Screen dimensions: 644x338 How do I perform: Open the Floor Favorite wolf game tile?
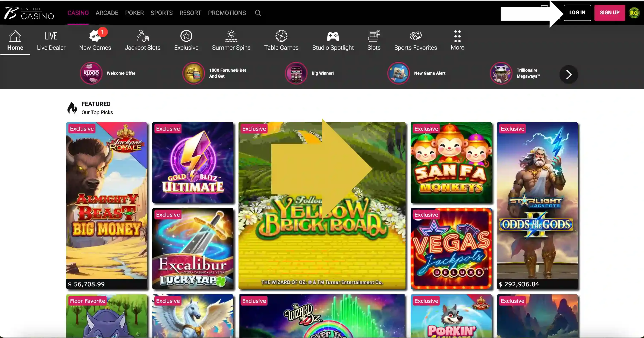107,316
